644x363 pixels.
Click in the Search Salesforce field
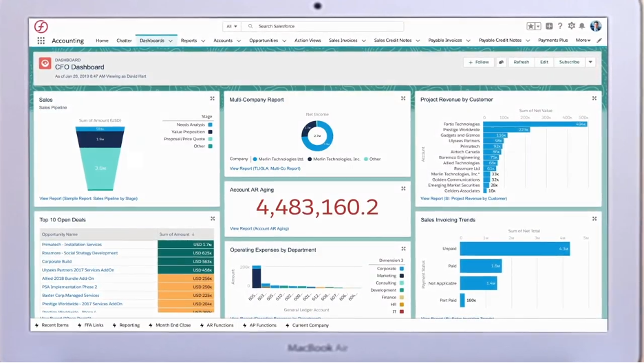(x=310, y=26)
